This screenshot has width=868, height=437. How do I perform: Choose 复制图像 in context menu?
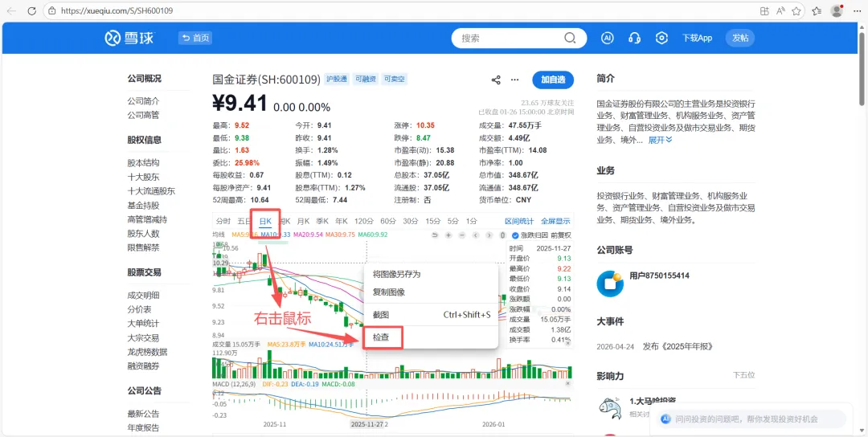432,292
